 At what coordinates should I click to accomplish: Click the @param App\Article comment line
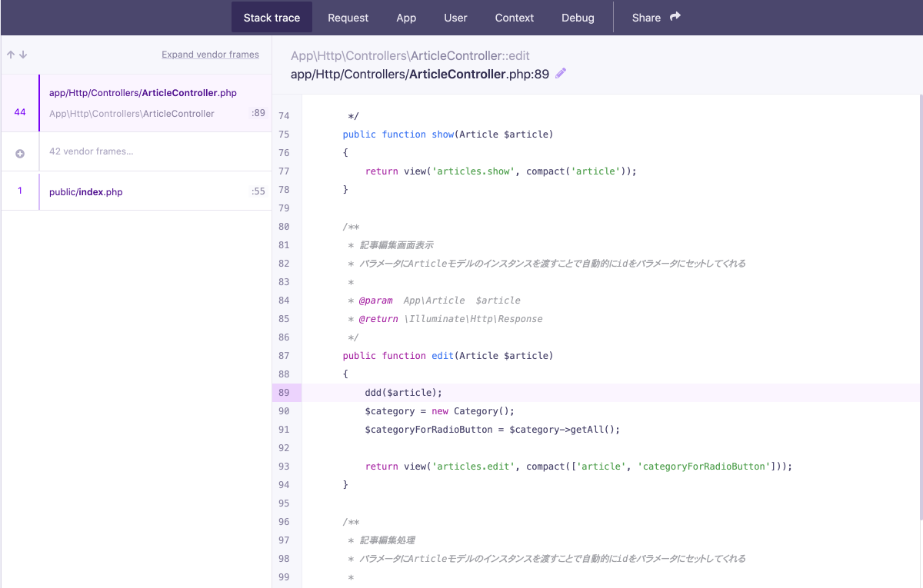435,301
